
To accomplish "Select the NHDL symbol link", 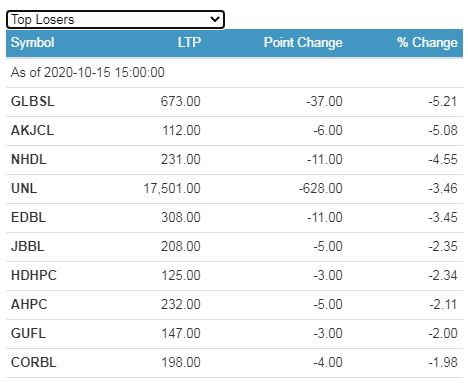I will click(x=29, y=159).
